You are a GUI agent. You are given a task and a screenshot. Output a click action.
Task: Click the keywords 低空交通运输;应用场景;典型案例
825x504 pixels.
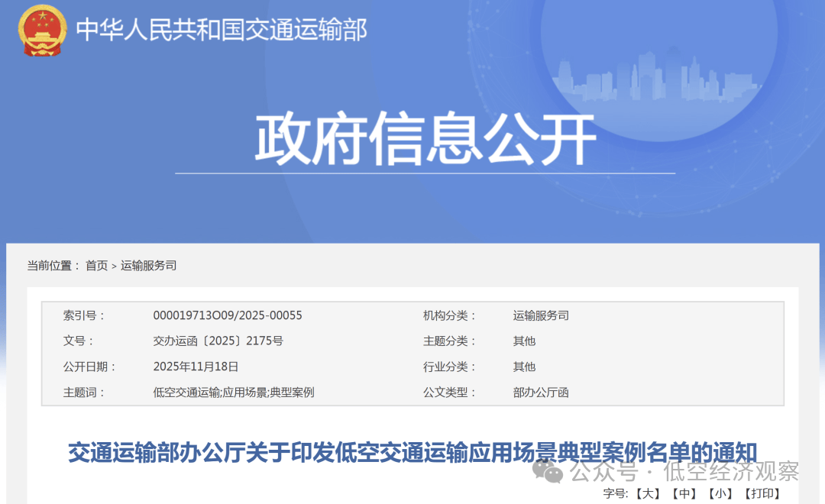[x=234, y=393]
